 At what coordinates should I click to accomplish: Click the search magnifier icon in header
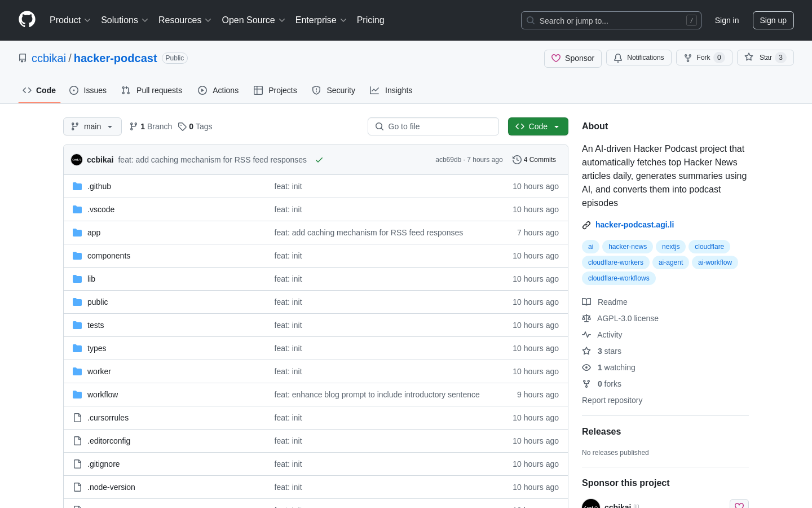[x=531, y=20]
